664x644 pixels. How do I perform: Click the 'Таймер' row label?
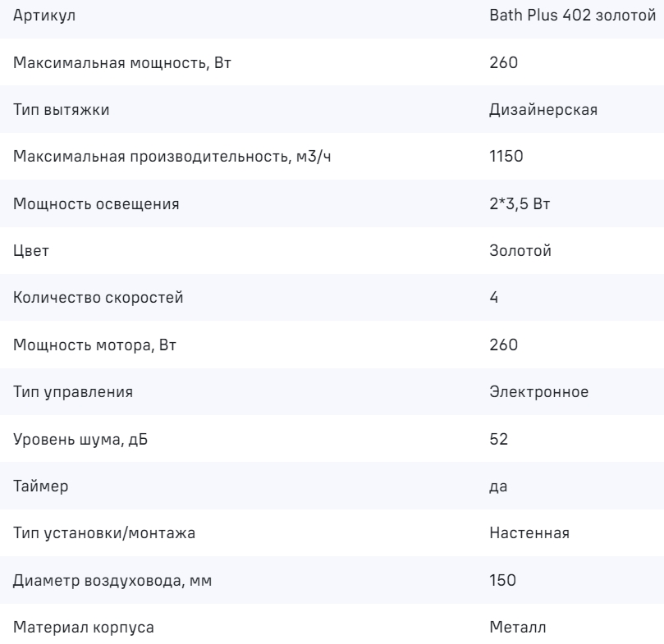(40, 486)
